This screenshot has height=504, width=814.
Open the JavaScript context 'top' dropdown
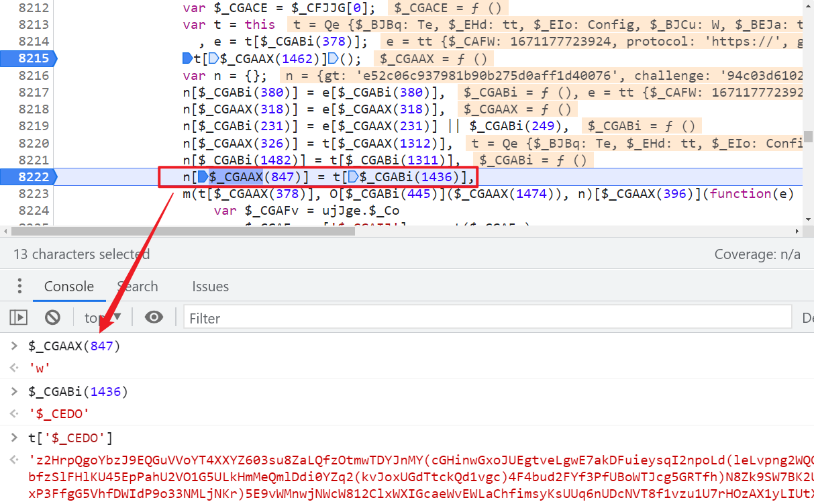coord(102,317)
